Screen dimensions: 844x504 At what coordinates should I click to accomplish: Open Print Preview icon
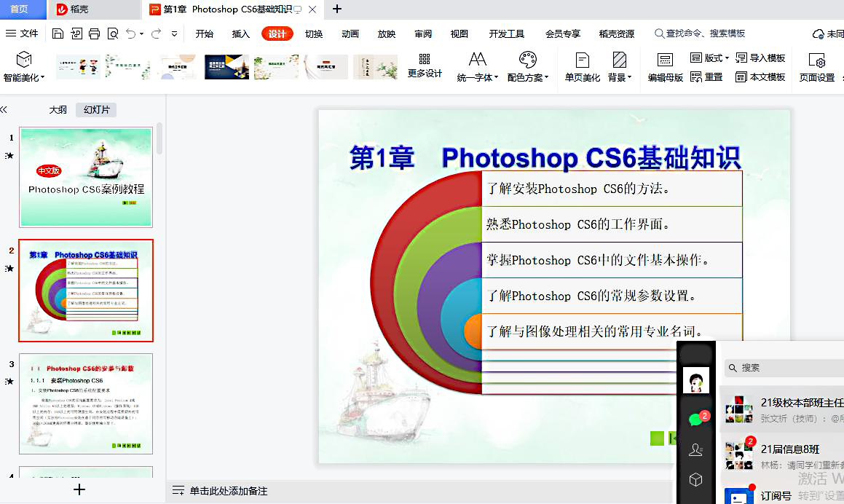click(x=113, y=34)
